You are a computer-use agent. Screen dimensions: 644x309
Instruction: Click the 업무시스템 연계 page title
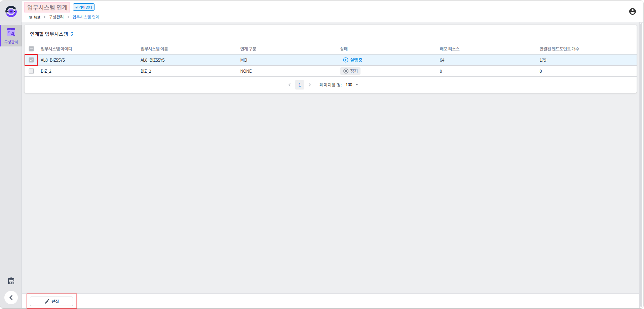coord(47,7)
